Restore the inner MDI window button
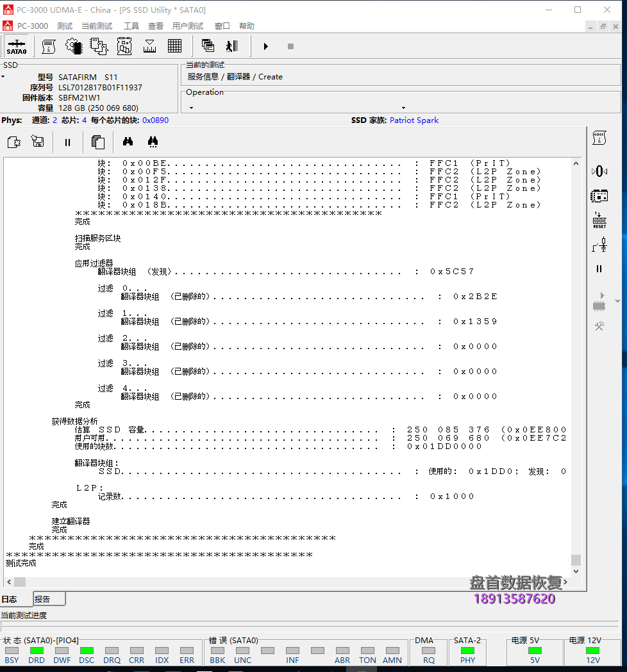Image resolution: width=627 pixels, height=672 pixels. (603, 26)
